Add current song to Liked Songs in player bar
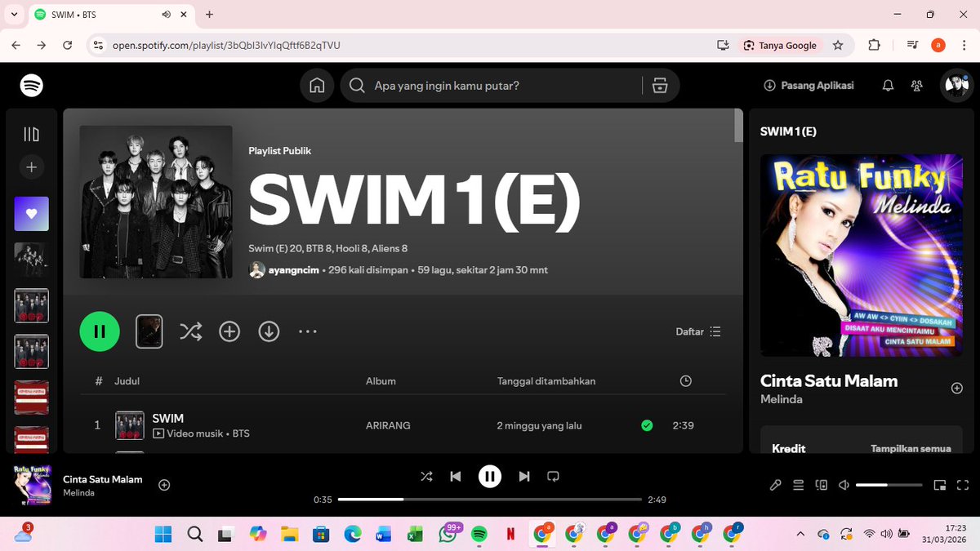Viewport: 980px width, 551px height. point(164,485)
